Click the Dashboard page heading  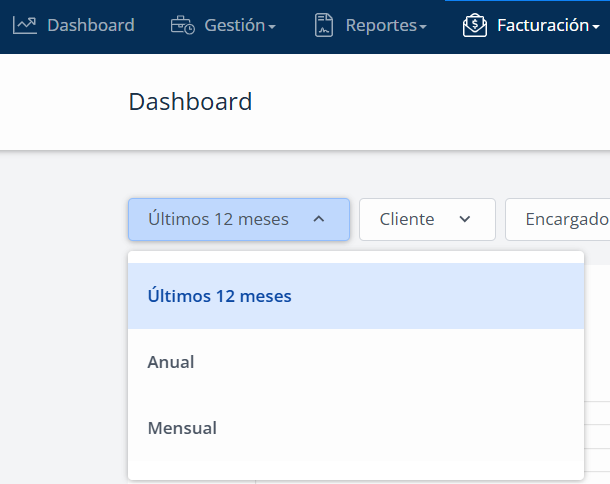tap(190, 102)
